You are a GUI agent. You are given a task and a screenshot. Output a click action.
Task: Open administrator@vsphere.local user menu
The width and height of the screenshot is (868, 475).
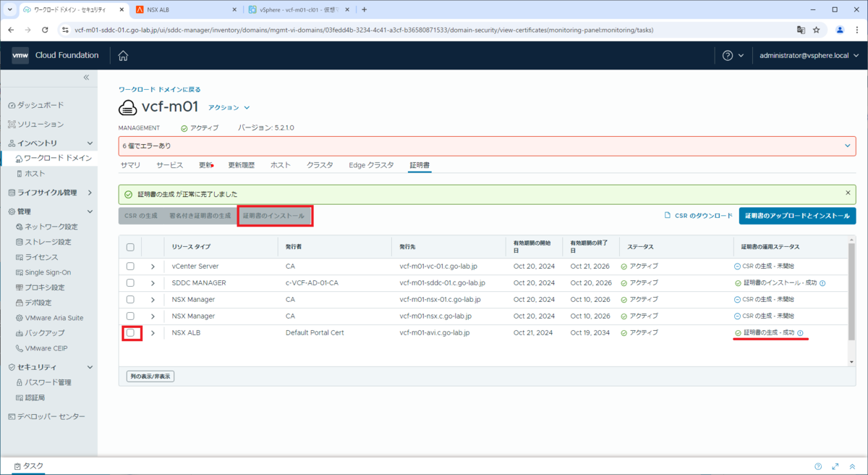tap(808, 56)
